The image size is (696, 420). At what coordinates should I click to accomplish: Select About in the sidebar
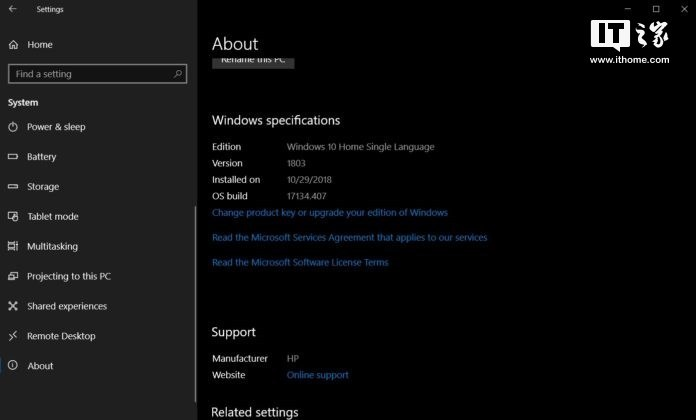pyautogui.click(x=40, y=366)
